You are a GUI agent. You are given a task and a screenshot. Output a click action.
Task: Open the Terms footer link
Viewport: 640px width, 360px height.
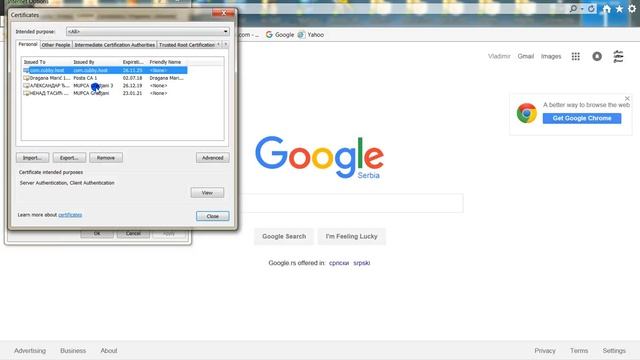click(x=579, y=351)
